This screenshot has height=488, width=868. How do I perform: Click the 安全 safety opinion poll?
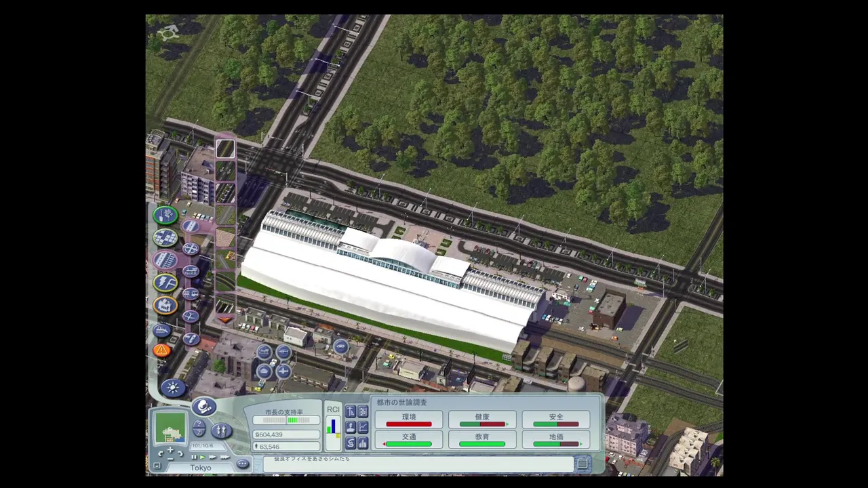coord(556,420)
